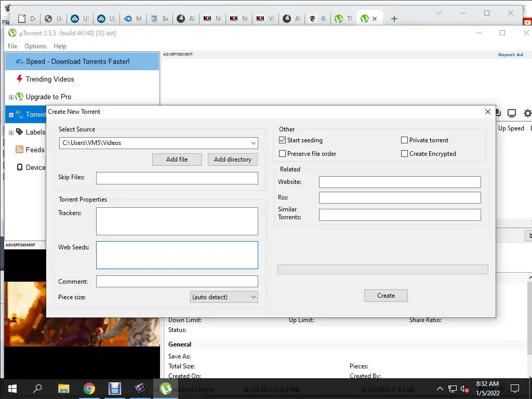
Task: Open File Explorer from taskbar
Action: 63,389
